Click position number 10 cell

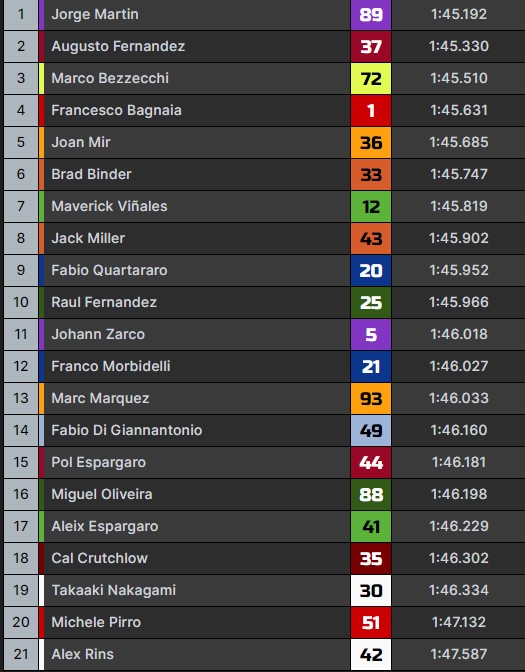[21, 302]
